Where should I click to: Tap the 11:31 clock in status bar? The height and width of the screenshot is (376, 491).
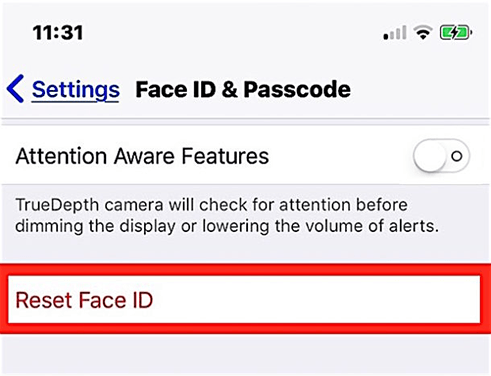click(58, 33)
